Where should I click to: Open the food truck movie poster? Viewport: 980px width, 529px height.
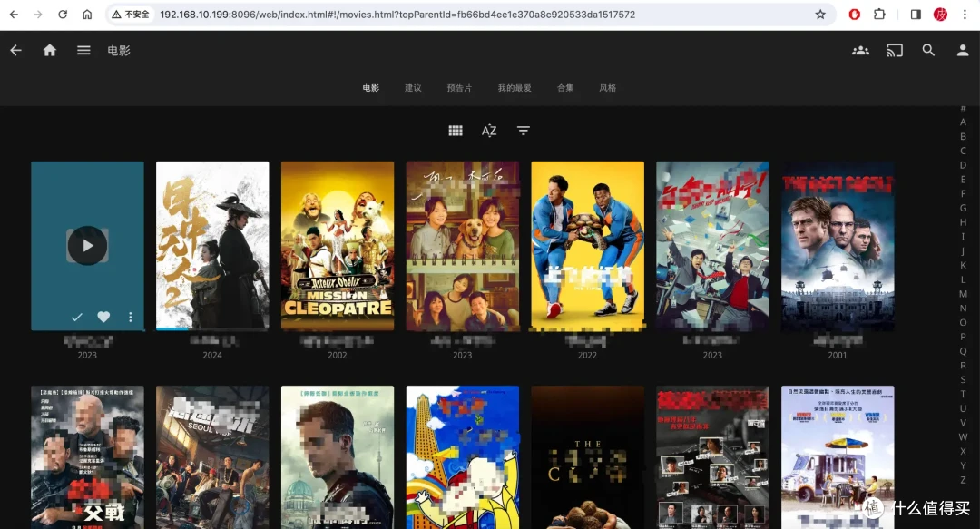(838, 457)
